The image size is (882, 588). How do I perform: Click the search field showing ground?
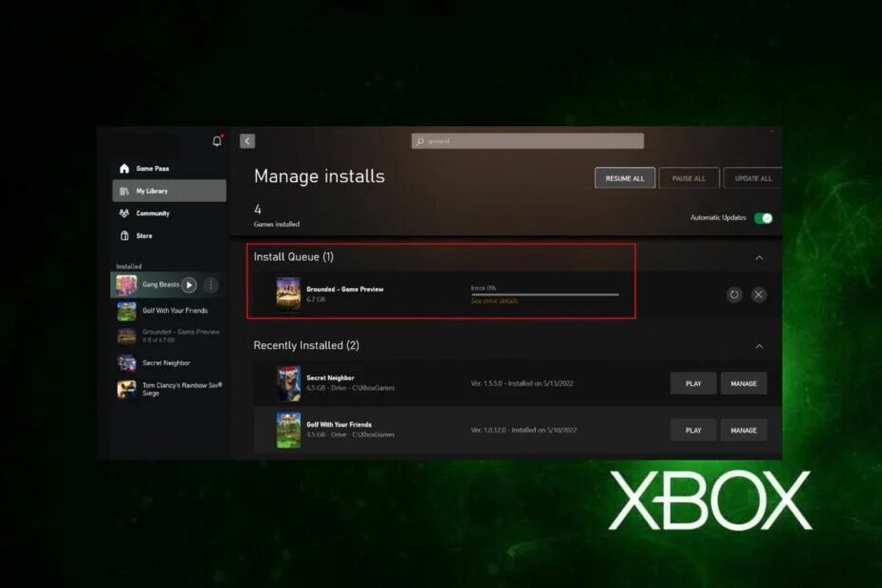click(x=527, y=140)
